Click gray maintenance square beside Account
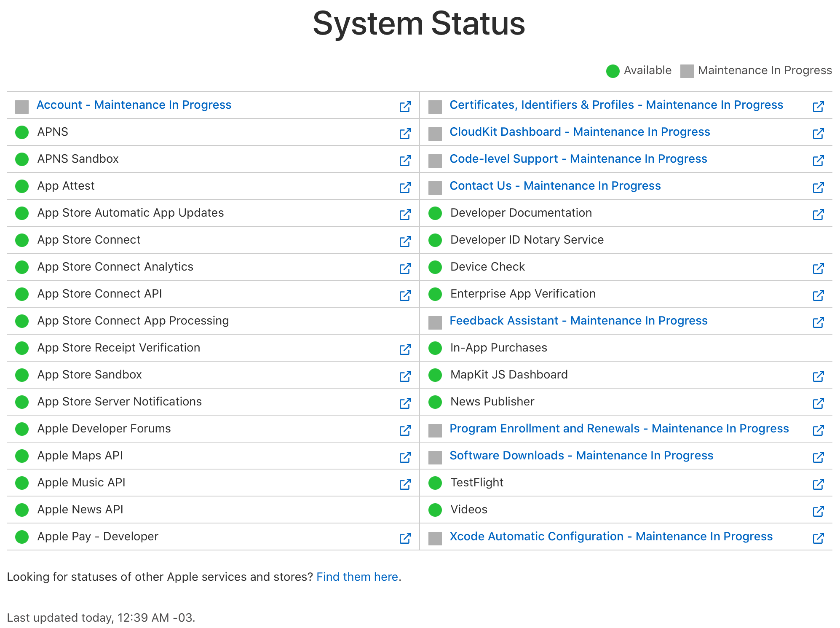 [22, 107]
